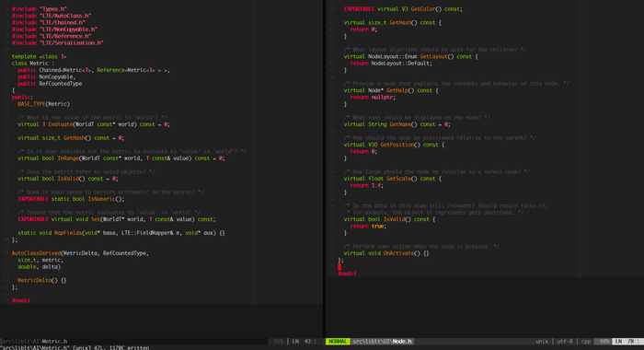This screenshot has width=644, height=350.
Task: Click the 98% scroll percentage in right status line
Action: 604,342
